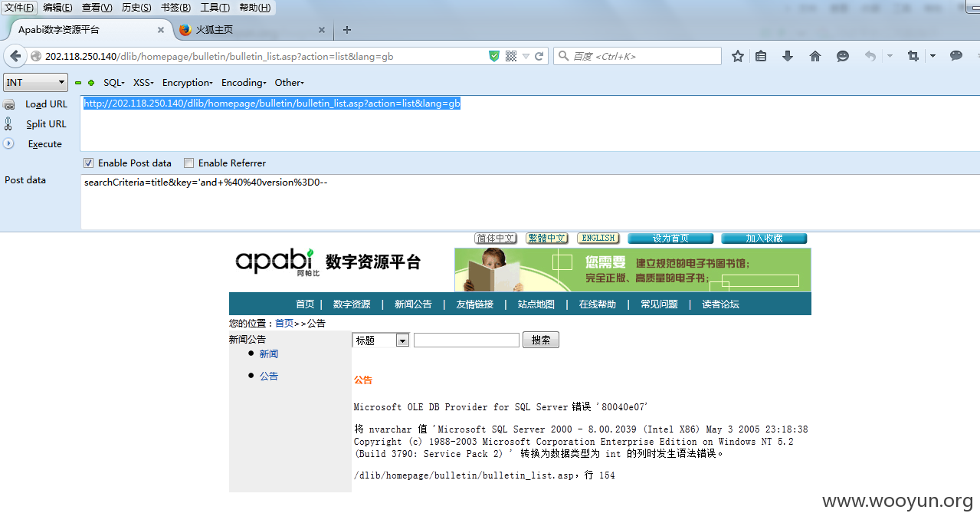The image size is (980, 523).
Task: Expand the Encryption menu in HackBar
Action: click(188, 83)
